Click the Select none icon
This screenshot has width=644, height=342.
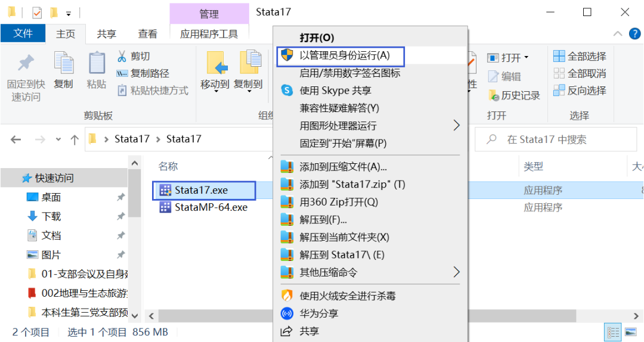pos(559,73)
